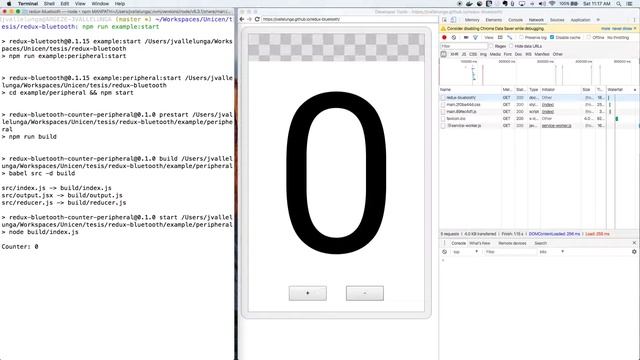
Task: Open the console log level Info dropdown
Action: (551, 252)
